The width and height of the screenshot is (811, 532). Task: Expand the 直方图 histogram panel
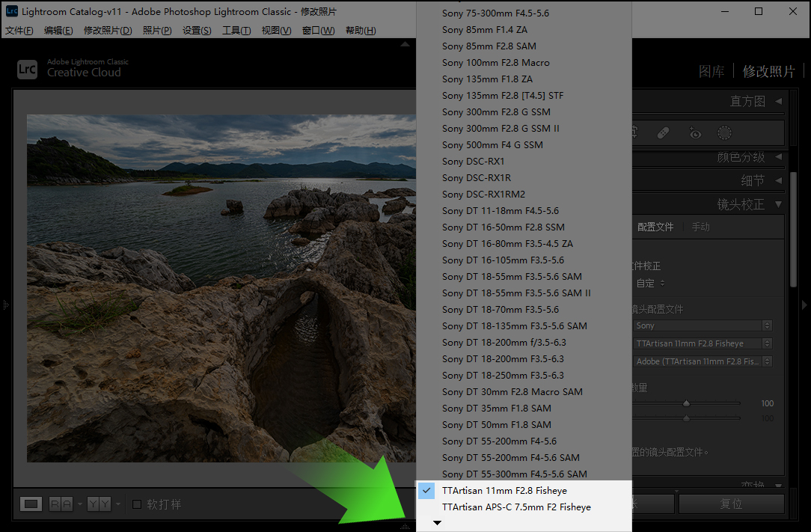tap(778, 101)
